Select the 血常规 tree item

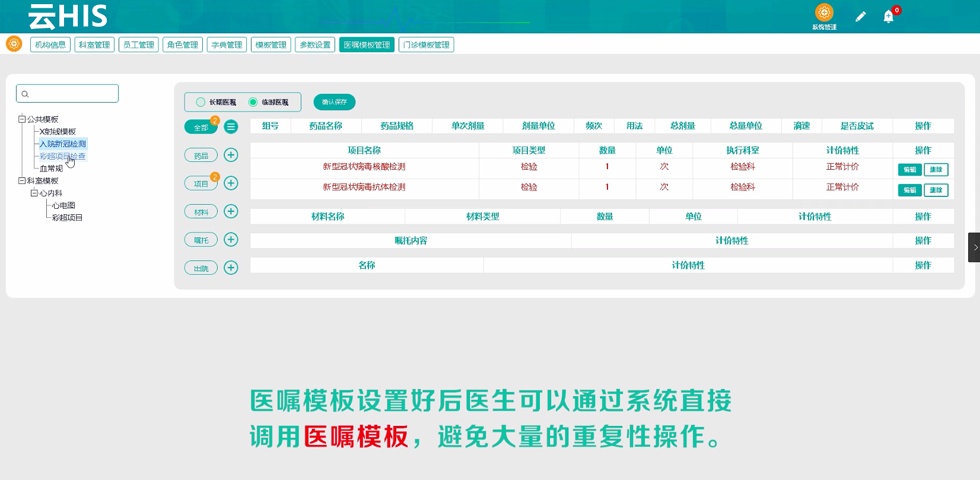pos(51,169)
